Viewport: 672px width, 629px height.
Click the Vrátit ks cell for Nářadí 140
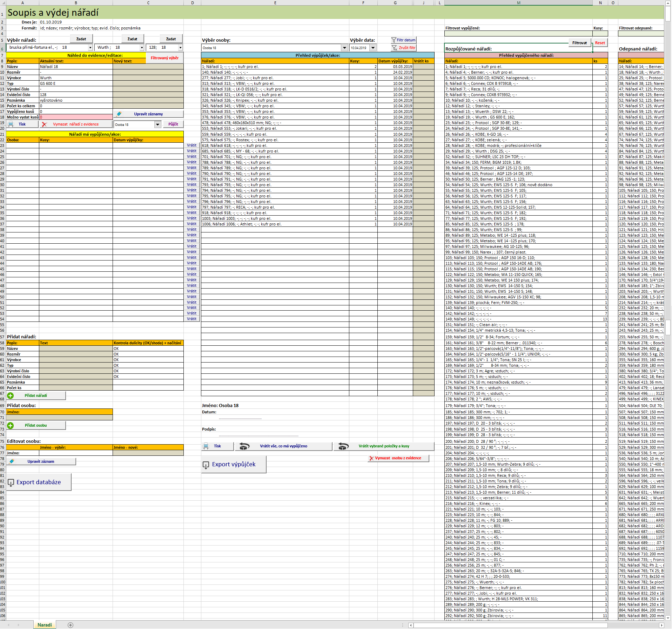(423, 72)
